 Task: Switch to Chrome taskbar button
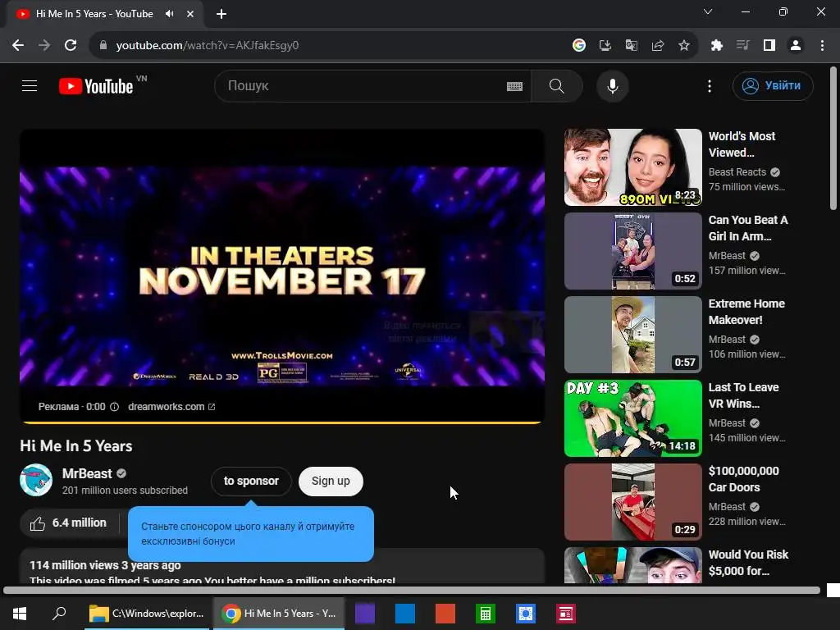coord(279,614)
